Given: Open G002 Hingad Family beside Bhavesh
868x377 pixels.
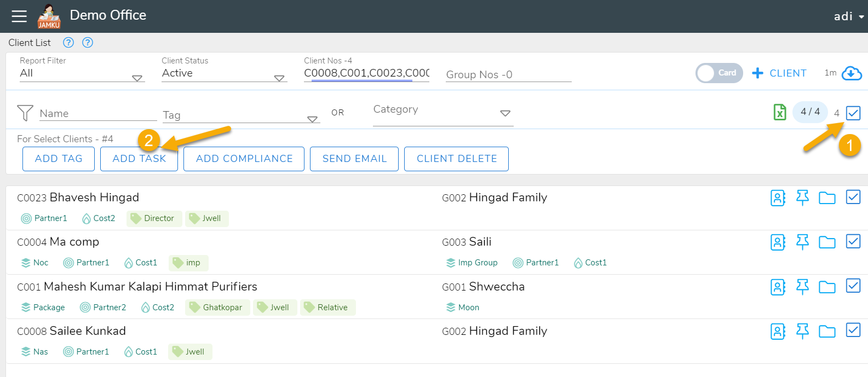Looking at the screenshot, I should coord(495,198).
